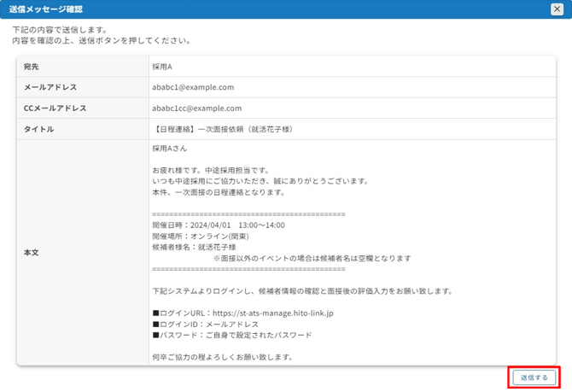Click the 開催場所：オンライン(関東) line
The image size is (572, 392).
coord(201,237)
